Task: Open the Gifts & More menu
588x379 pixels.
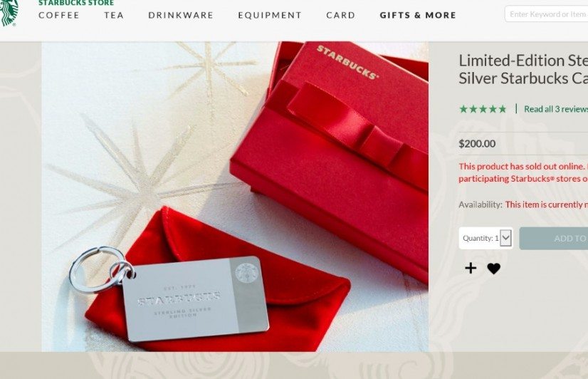Action: click(x=418, y=16)
